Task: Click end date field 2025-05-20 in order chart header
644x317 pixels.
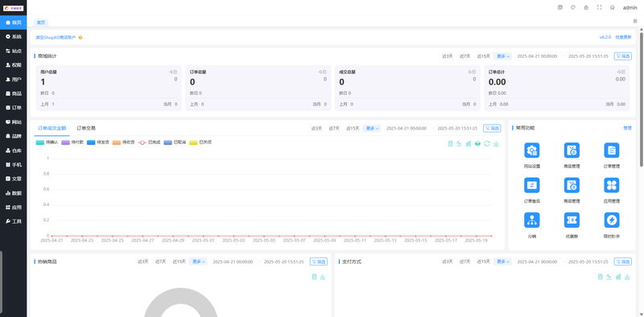Action: pos(457,128)
